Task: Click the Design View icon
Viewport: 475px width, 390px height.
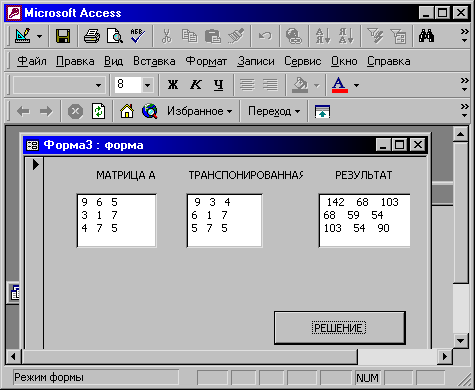Action: (23, 36)
